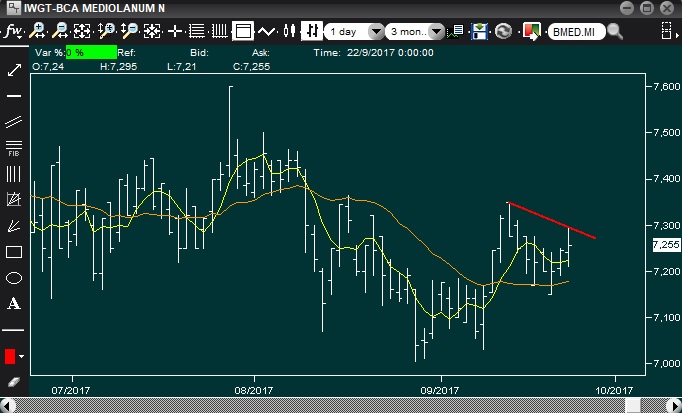The width and height of the screenshot is (682, 413).
Task: Open the drawing color dropdown arrow
Action: click(x=21, y=356)
